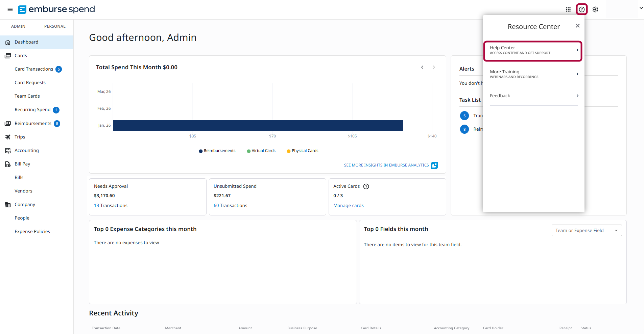This screenshot has height=334, width=644.
Task: Click the Trips airplane icon
Action: pos(7,137)
